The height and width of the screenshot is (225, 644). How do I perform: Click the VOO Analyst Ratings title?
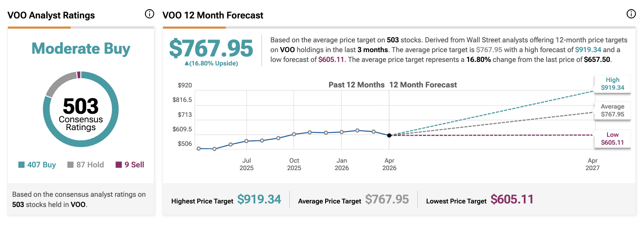pyautogui.click(x=51, y=15)
